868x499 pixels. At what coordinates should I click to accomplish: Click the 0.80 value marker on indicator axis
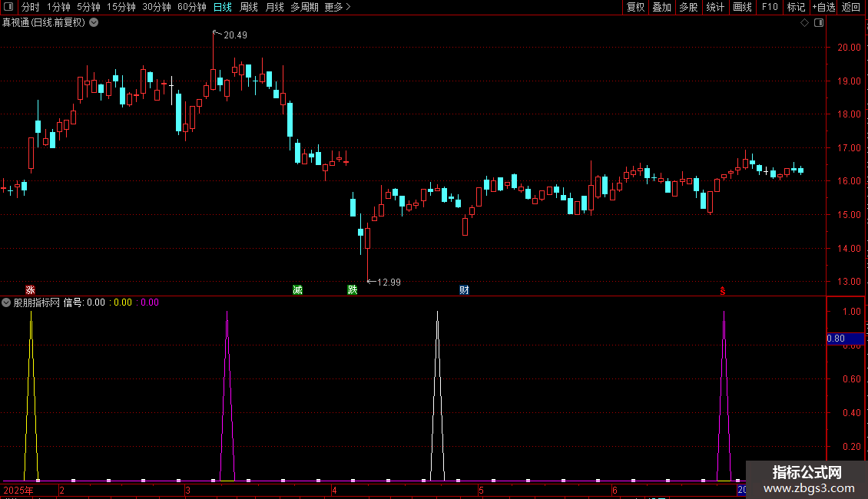[845, 339]
